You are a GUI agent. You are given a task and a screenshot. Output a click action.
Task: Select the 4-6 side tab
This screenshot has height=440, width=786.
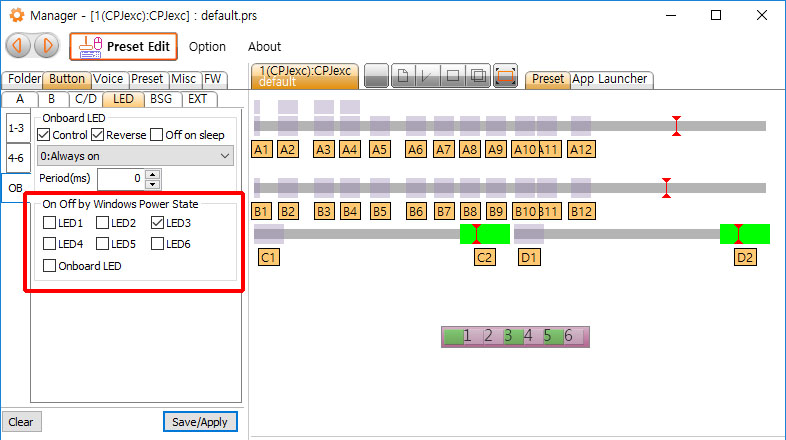(x=17, y=158)
